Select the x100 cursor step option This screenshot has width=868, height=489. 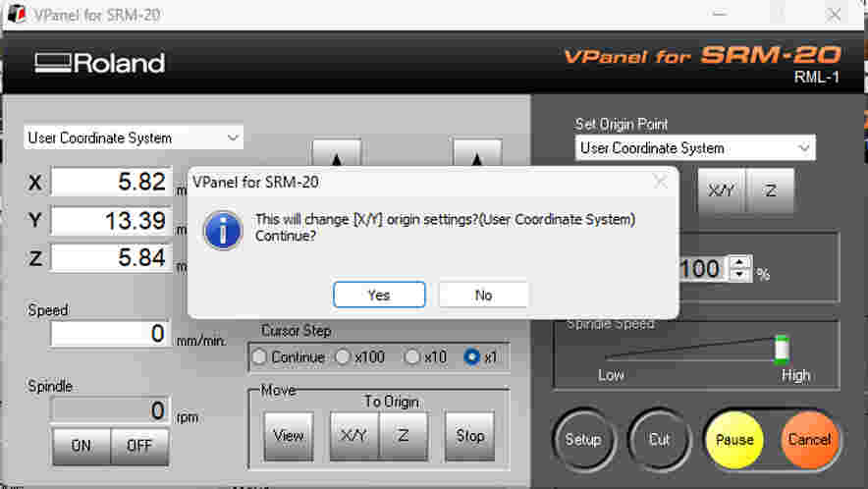click(359, 357)
